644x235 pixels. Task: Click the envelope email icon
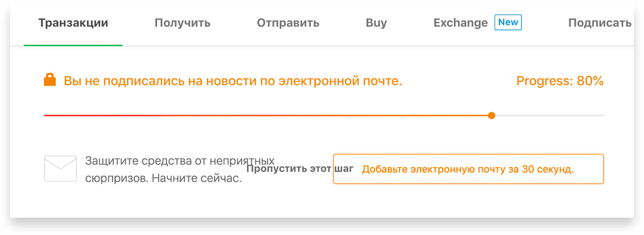point(61,169)
